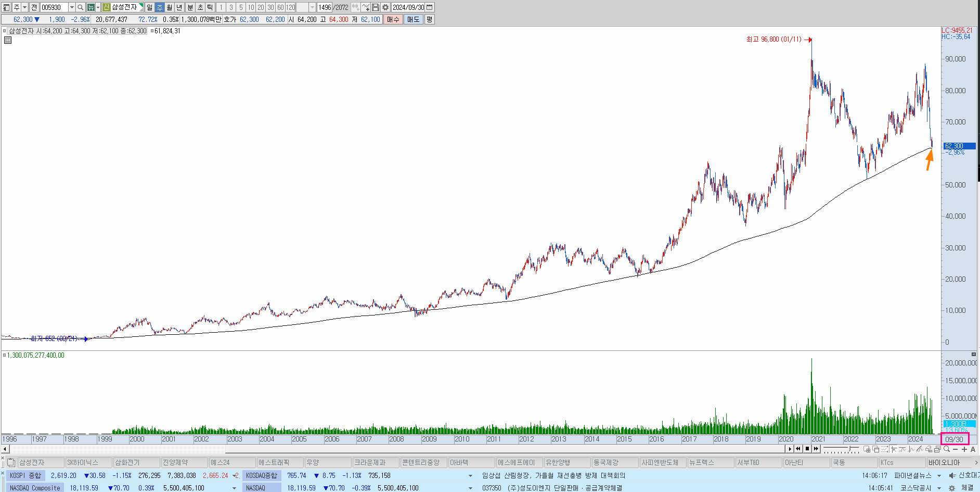The height and width of the screenshot is (492, 980).
Task: Click the trend line drawing icon
Action: [920, 449]
